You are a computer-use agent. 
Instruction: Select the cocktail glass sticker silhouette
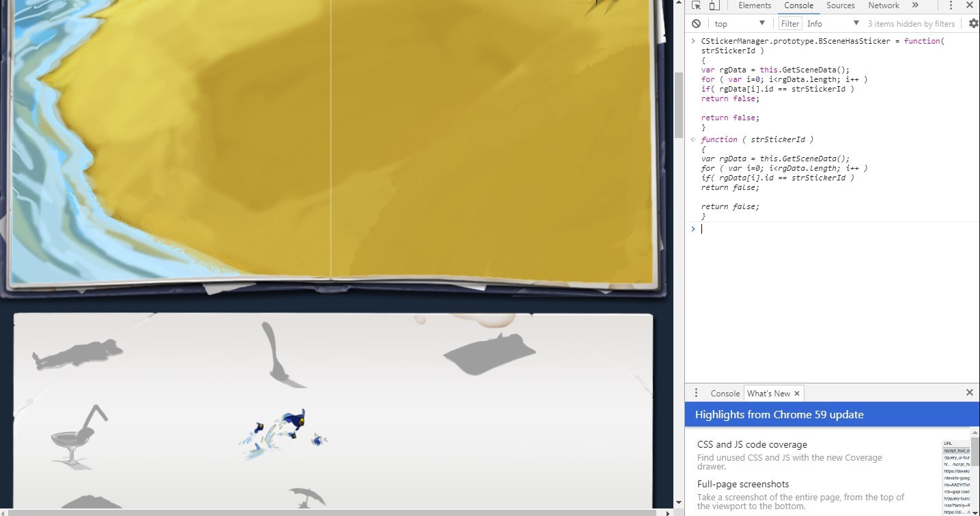pos(80,436)
